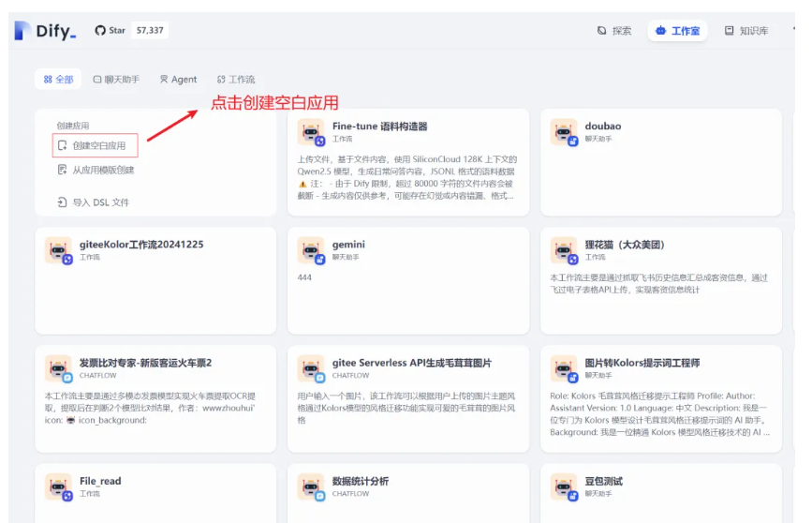Open the giteeKolor工作流20241225 app icon
Screen dimensions: 812x523
(58, 250)
